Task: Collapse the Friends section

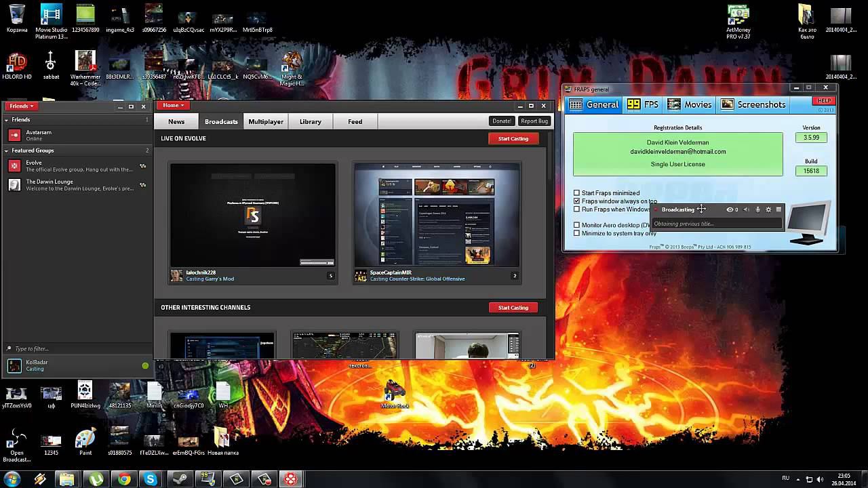Action: (7, 120)
